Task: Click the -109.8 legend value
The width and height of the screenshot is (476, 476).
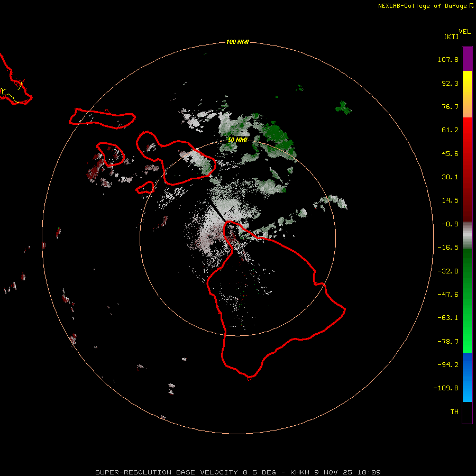Action: tap(446, 388)
